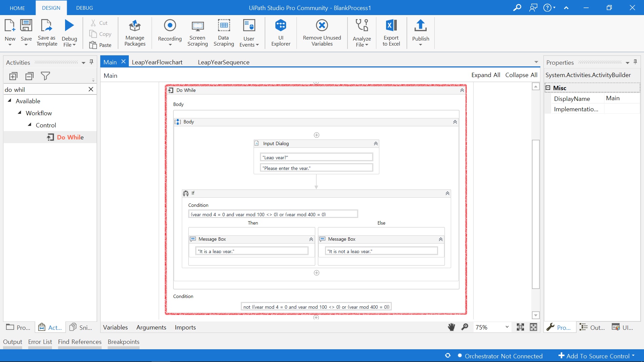The image size is (644, 362).
Task: Collapse the Do While activity
Action: pos(462,90)
